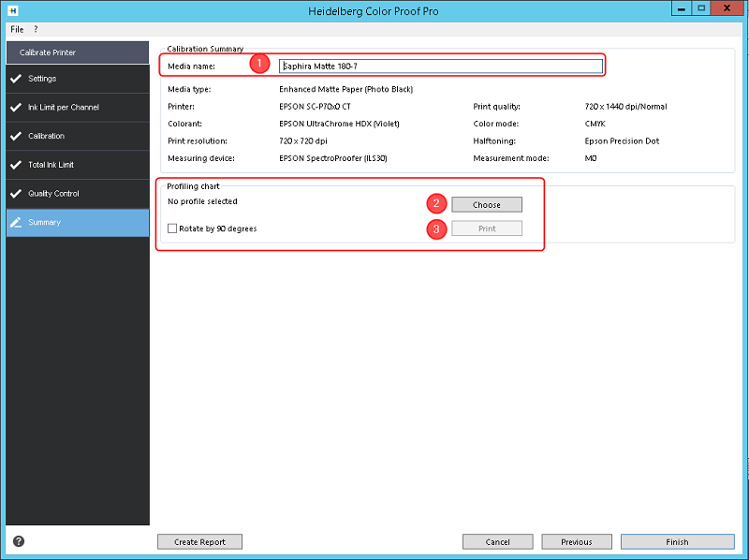The height and width of the screenshot is (560, 749).
Task: Open the File menu
Action: tap(17, 29)
